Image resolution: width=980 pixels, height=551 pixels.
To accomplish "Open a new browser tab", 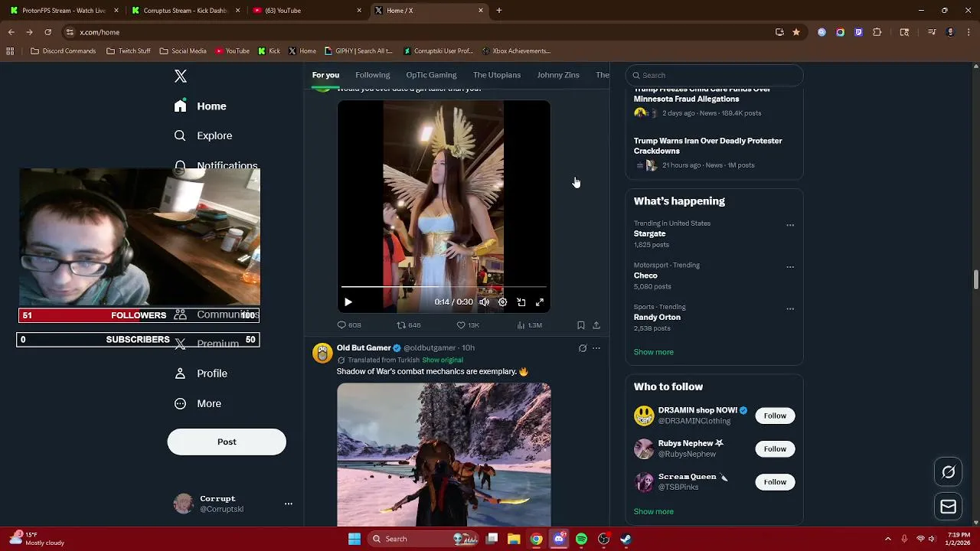I will [499, 11].
